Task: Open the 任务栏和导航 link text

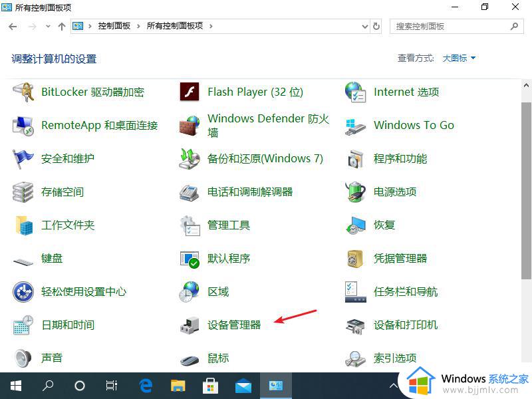Action: 406,292
